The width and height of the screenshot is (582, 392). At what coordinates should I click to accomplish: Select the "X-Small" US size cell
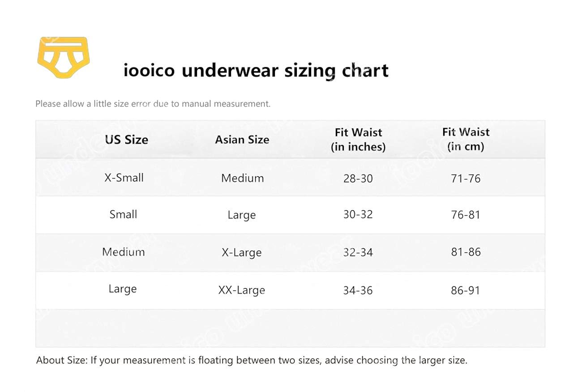pyautogui.click(x=124, y=178)
